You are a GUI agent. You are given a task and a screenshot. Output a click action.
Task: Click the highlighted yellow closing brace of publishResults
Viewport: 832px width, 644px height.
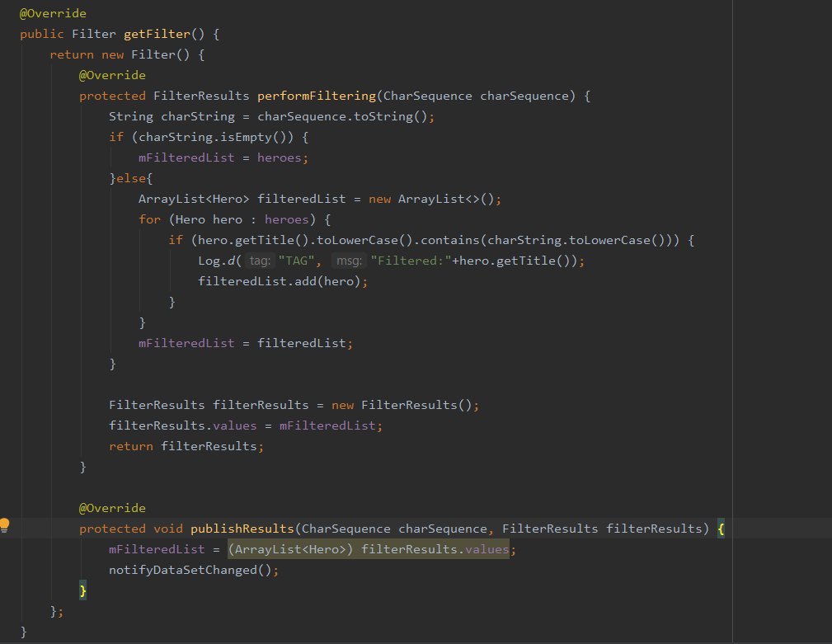82,591
